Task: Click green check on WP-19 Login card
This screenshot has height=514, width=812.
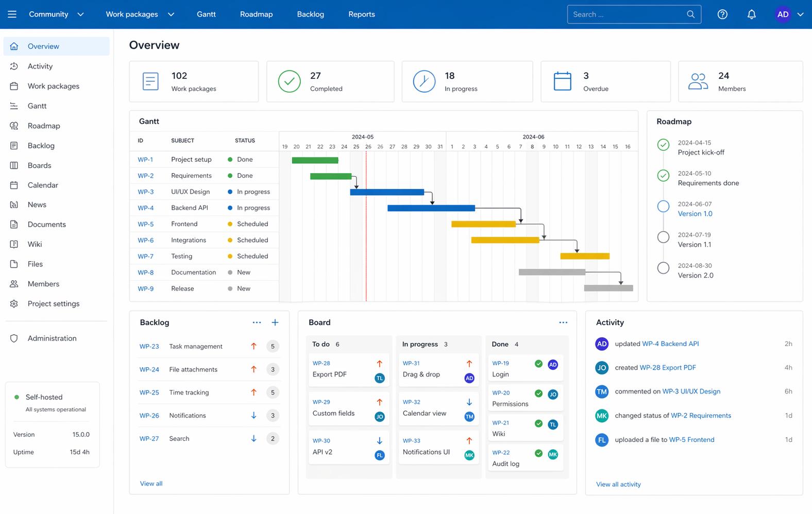Action: click(538, 364)
